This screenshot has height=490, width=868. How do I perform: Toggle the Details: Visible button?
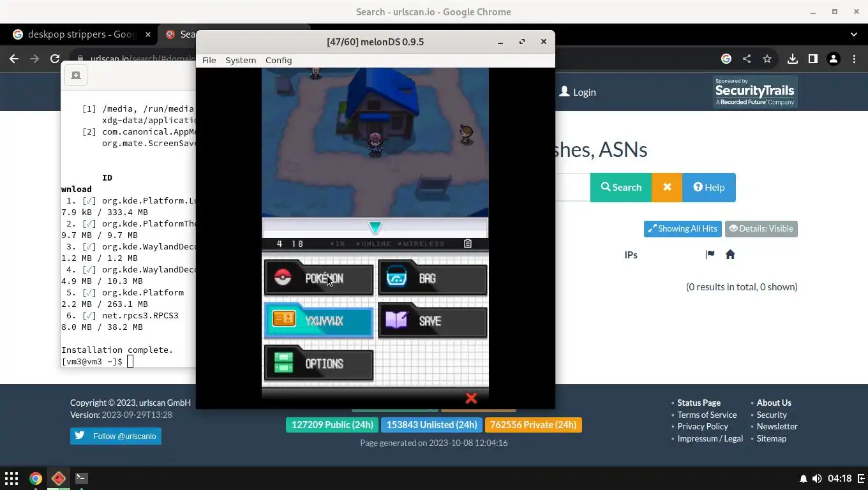click(x=761, y=228)
